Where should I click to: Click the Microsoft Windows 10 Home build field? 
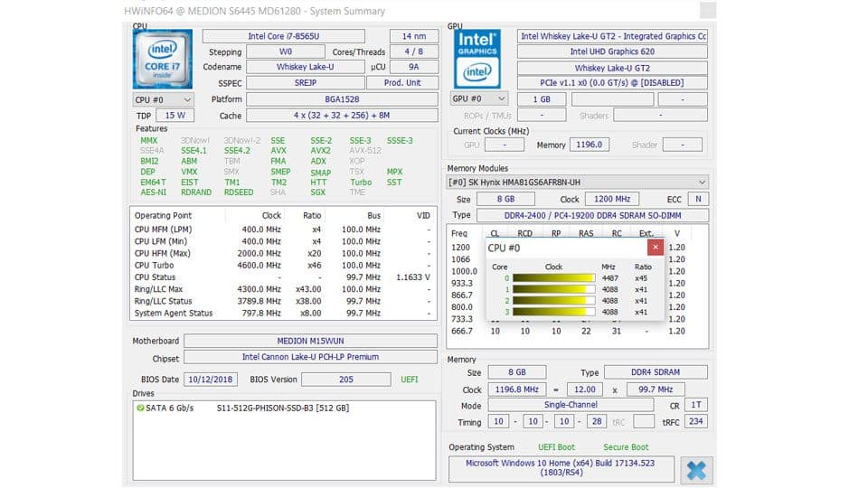561,468
